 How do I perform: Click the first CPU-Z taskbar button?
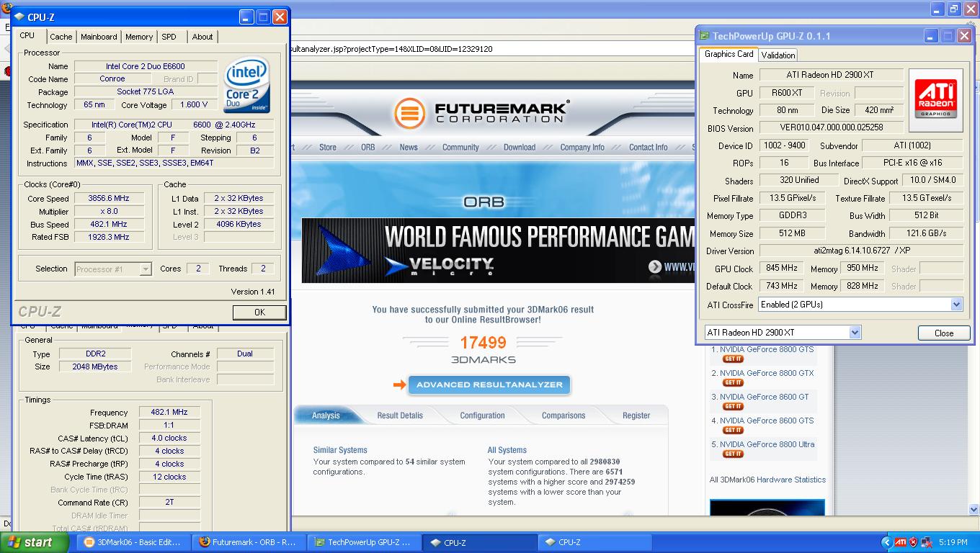click(x=480, y=542)
